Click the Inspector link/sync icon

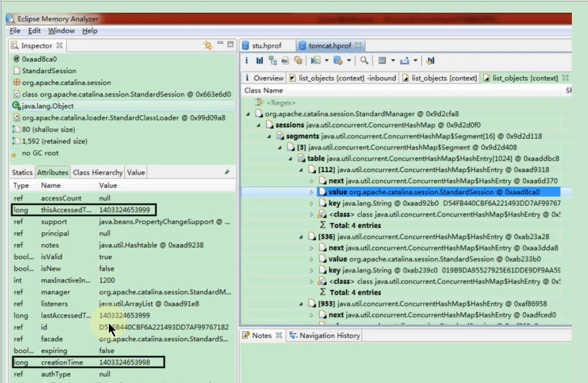[208, 45]
